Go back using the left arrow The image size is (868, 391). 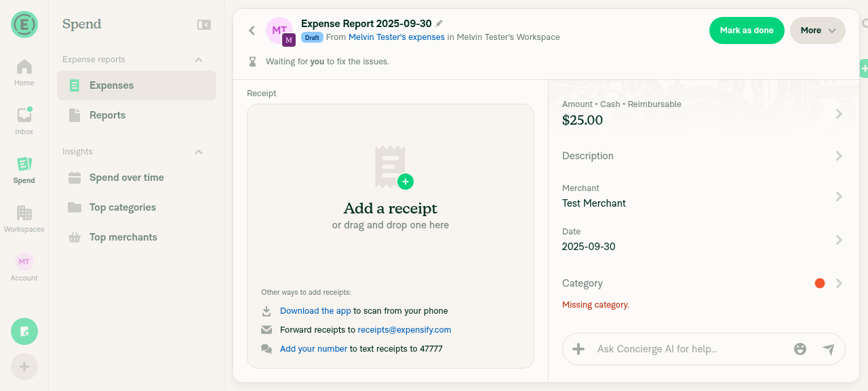(x=252, y=30)
